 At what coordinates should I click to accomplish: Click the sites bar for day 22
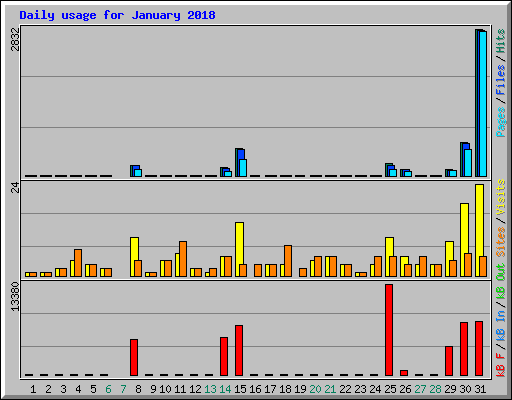click(x=348, y=270)
